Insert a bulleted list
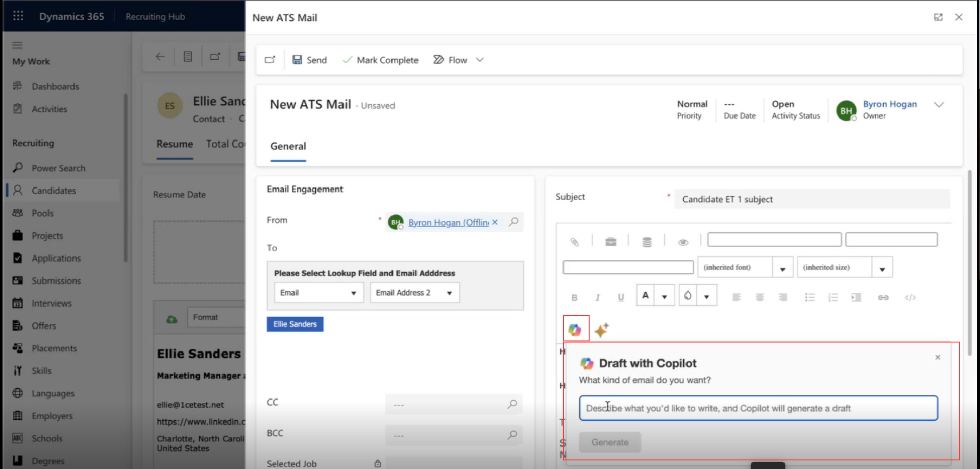 [810, 297]
